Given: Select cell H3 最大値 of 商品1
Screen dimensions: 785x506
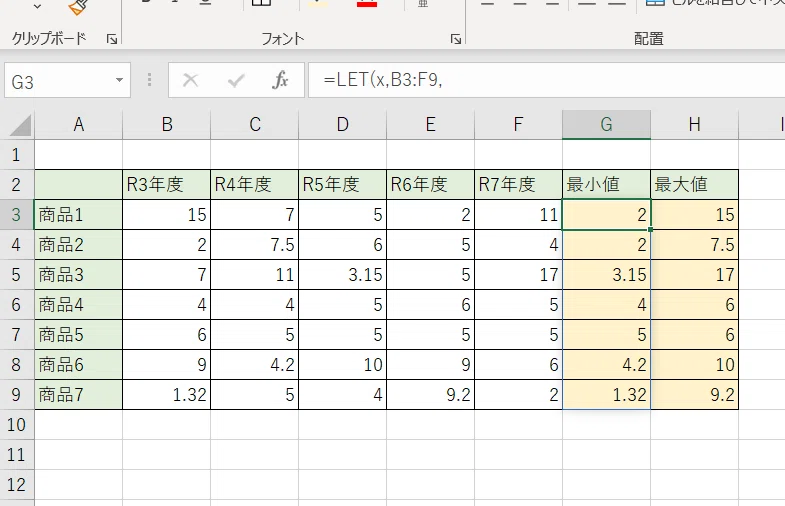Looking at the screenshot, I should coord(695,215).
